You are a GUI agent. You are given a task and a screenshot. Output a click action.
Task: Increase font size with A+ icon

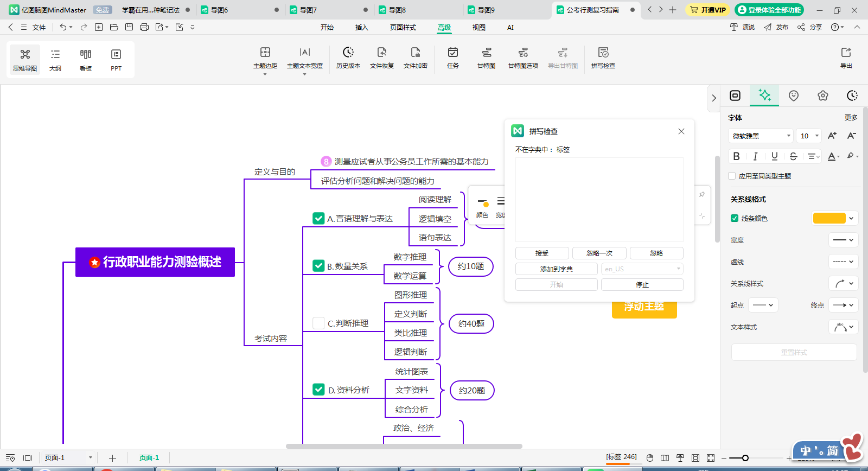[832, 136]
